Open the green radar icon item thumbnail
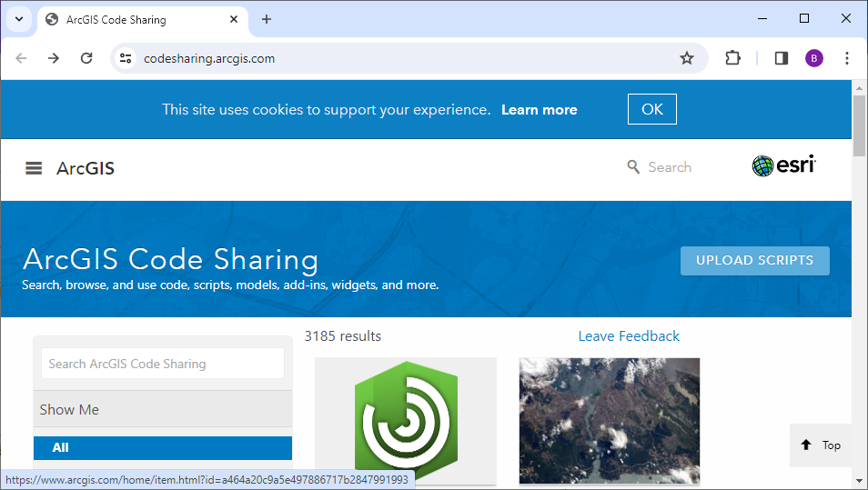 pyautogui.click(x=406, y=422)
